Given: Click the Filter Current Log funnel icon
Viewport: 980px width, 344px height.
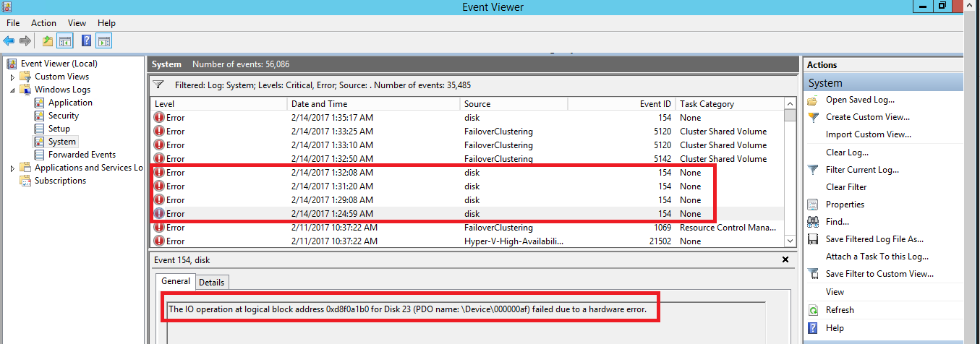Looking at the screenshot, I should pyautogui.click(x=813, y=170).
